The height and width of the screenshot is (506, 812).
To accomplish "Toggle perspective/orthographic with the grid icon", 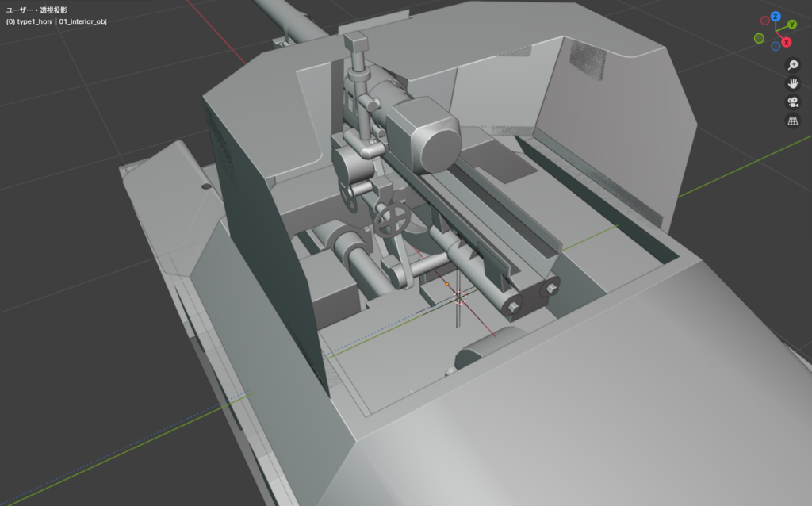I will click(x=791, y=121).
